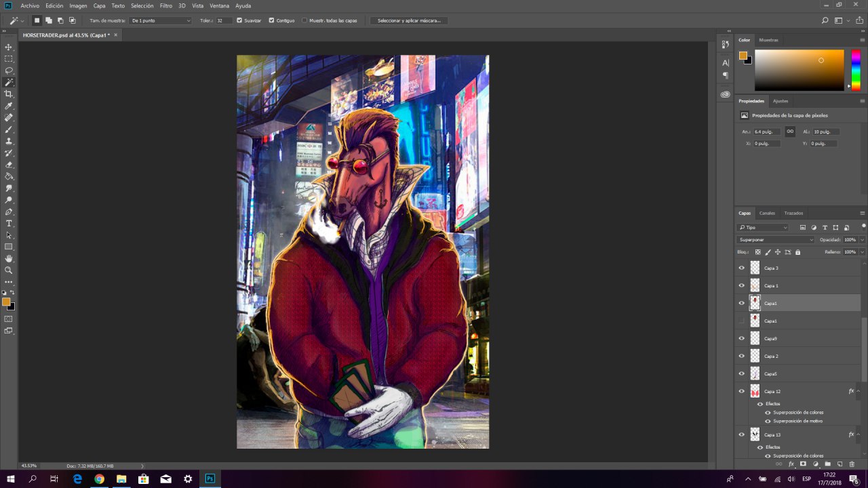This screenshot has height=488, width=868.
Task: Click the foreground color swatch in toolbar
Action: click(x=6, y=302)
